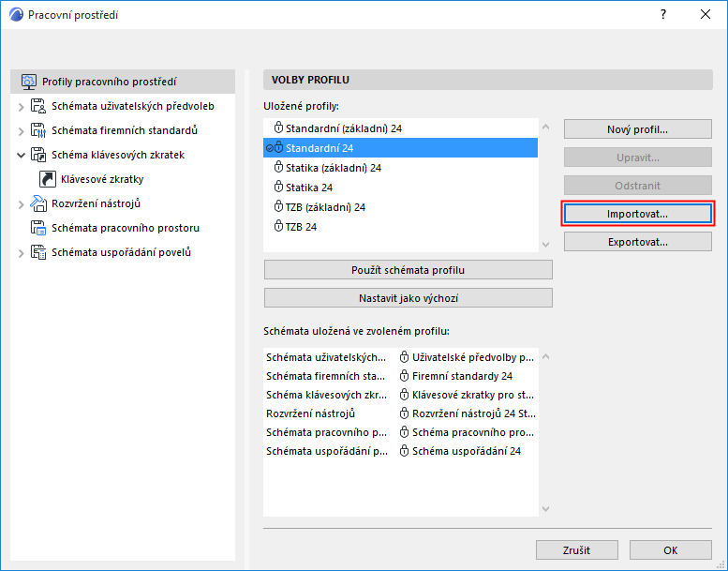Click profile list scroll up arrow

tap(546, 127)
